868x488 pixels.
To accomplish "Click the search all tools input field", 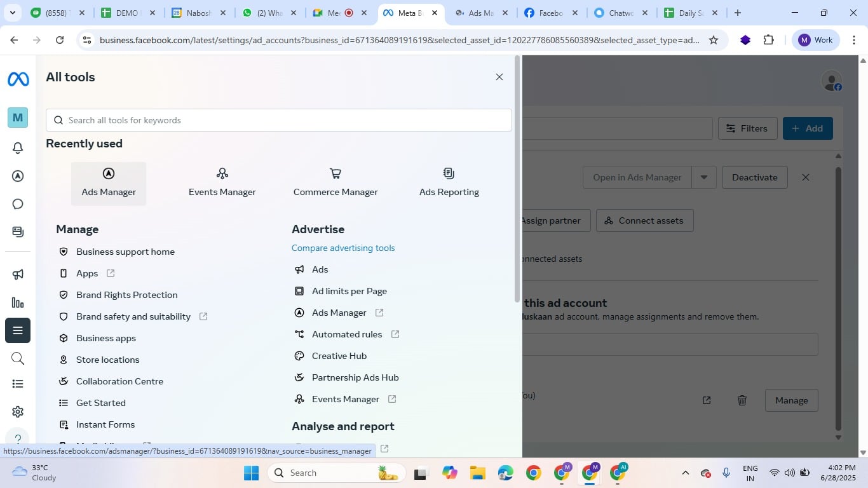I will point(278,119).
